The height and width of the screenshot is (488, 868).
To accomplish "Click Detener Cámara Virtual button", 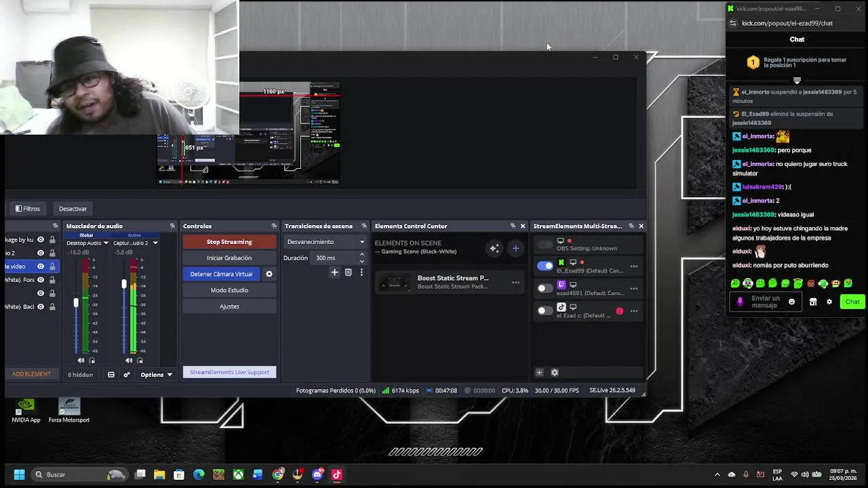I will pos(221,274).
